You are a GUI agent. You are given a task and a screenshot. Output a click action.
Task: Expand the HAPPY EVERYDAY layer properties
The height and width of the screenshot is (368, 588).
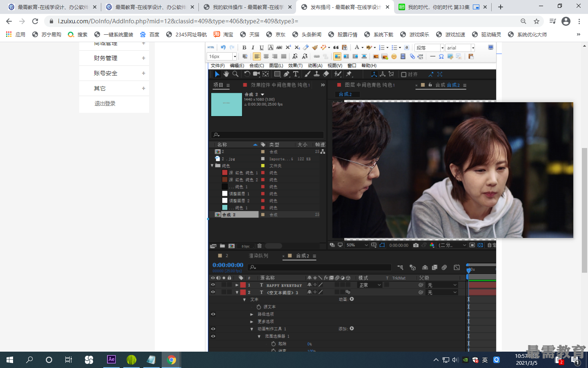point(237,285)
